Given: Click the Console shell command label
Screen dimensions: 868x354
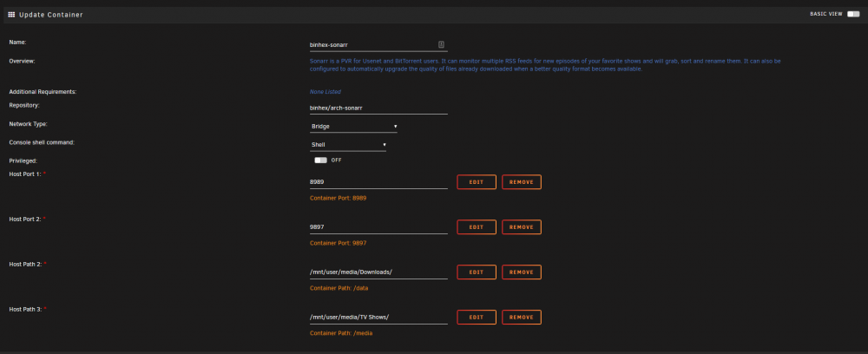Looking at the screenshot, I should (x=42, y=142).
